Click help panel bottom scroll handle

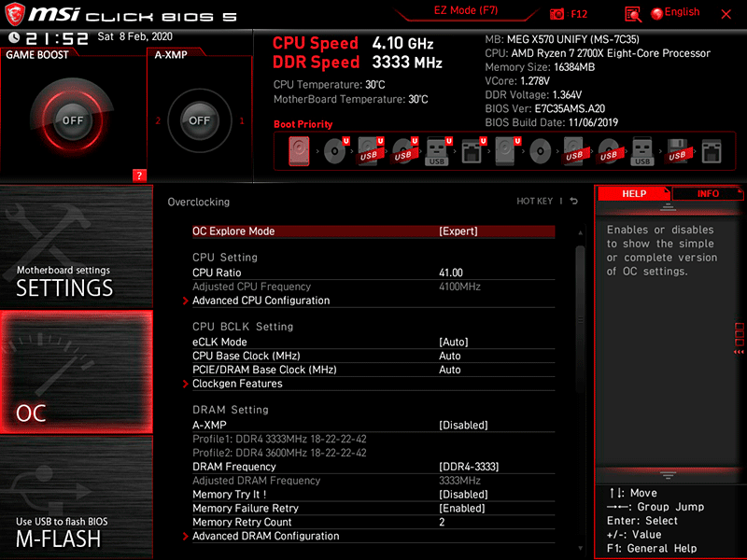[668, 475]
